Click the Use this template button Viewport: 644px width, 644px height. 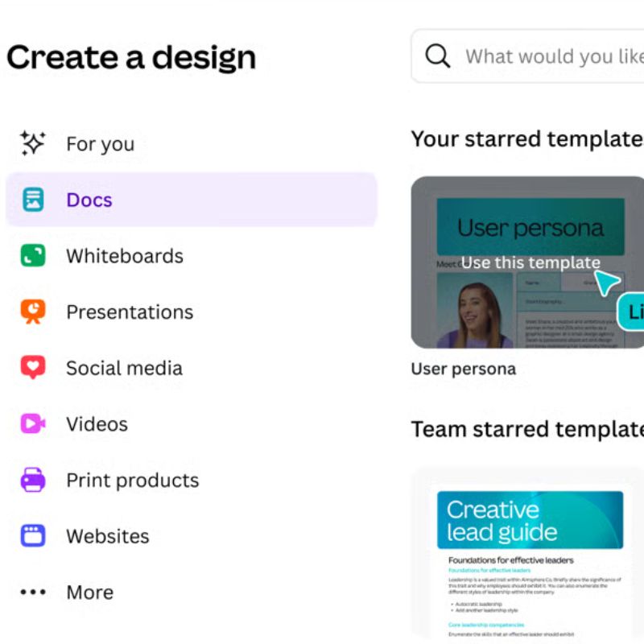click(530, 262)
